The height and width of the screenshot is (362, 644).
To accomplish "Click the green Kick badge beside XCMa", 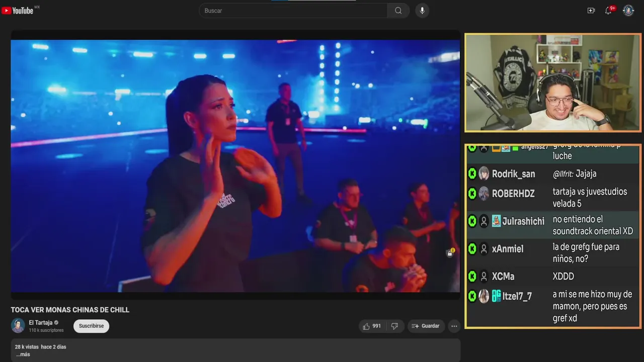I will tap(472, 276).
